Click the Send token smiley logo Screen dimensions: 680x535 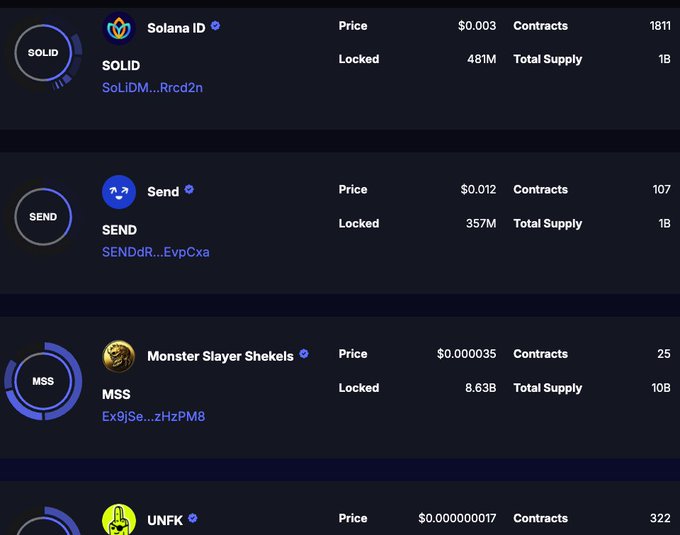(x=119, y=192)
